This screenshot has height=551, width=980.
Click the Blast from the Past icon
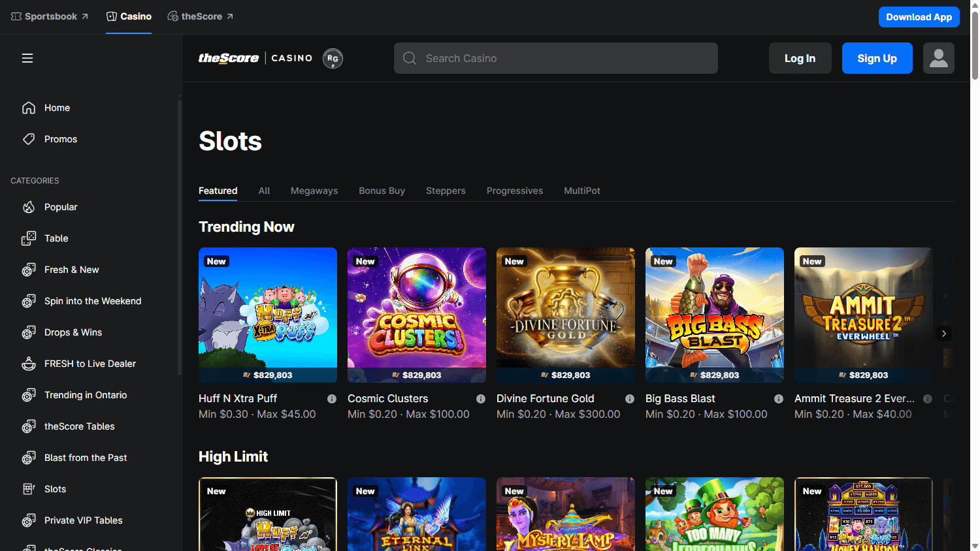click(29, 458)
